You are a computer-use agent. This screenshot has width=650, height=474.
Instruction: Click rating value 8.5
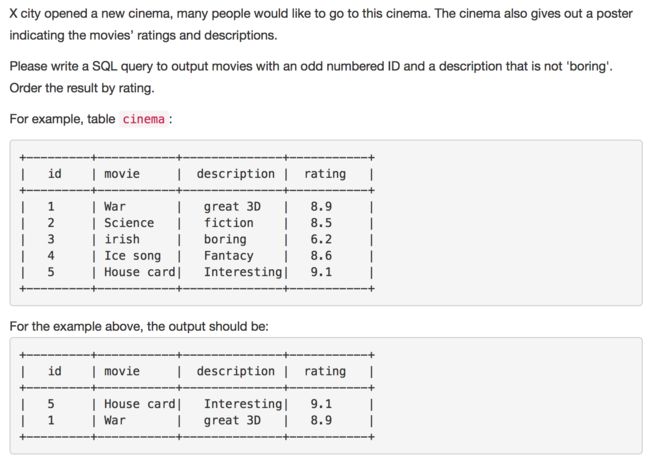coord(321,223)
